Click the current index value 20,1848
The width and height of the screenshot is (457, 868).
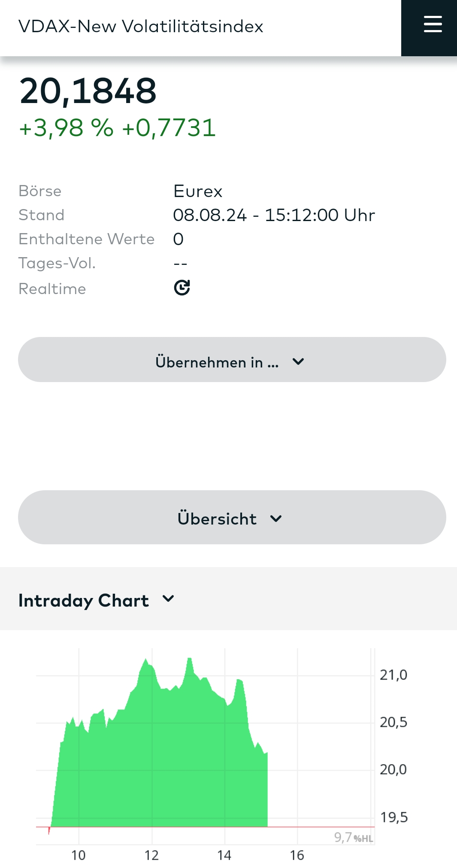[x=88, y=91]
